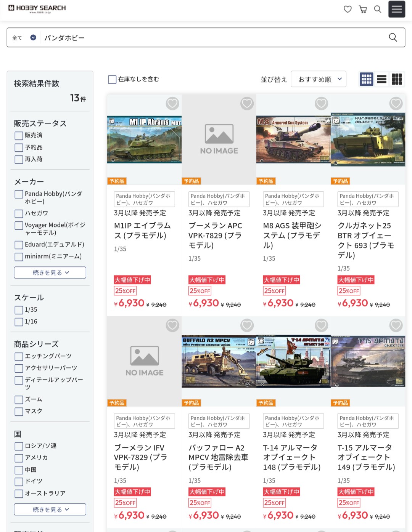
Task: Check the 再入荷 status filter
Action: point(19,159)
